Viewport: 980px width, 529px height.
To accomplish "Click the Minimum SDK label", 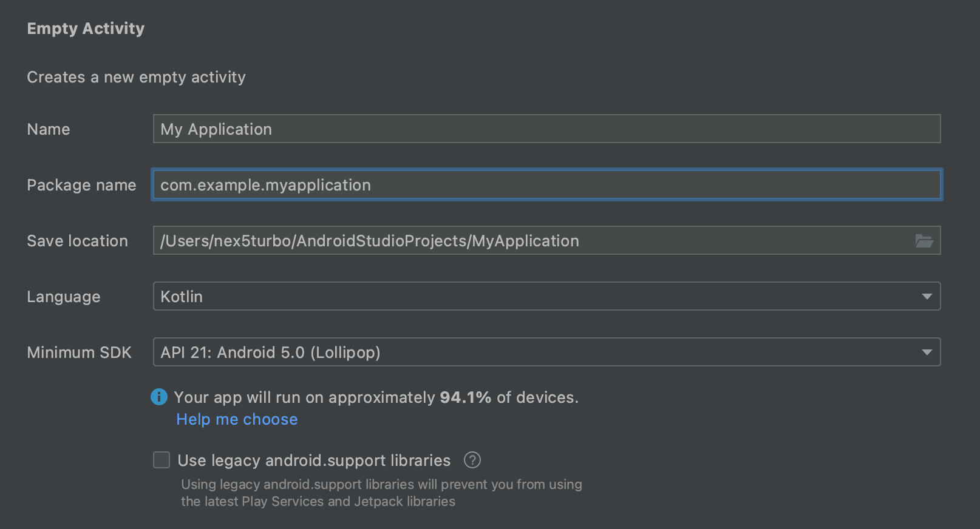I will [x=79, y=352].
